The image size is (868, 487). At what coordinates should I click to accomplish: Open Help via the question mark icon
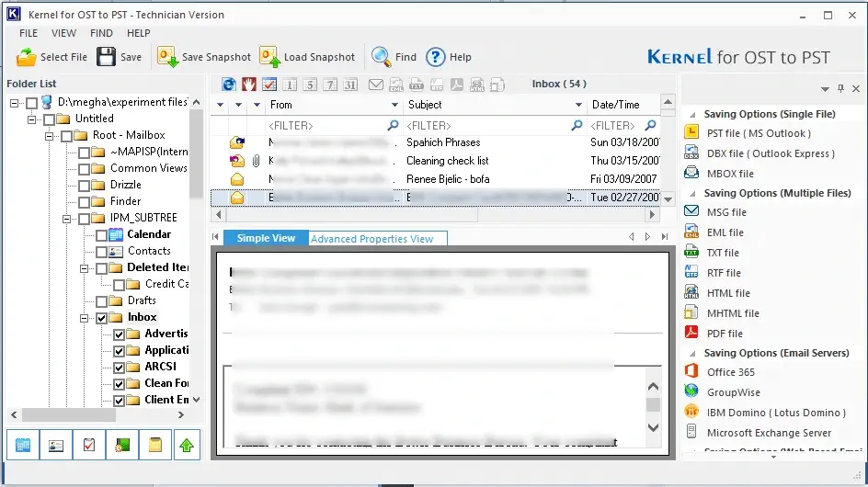tap(436, 57)
